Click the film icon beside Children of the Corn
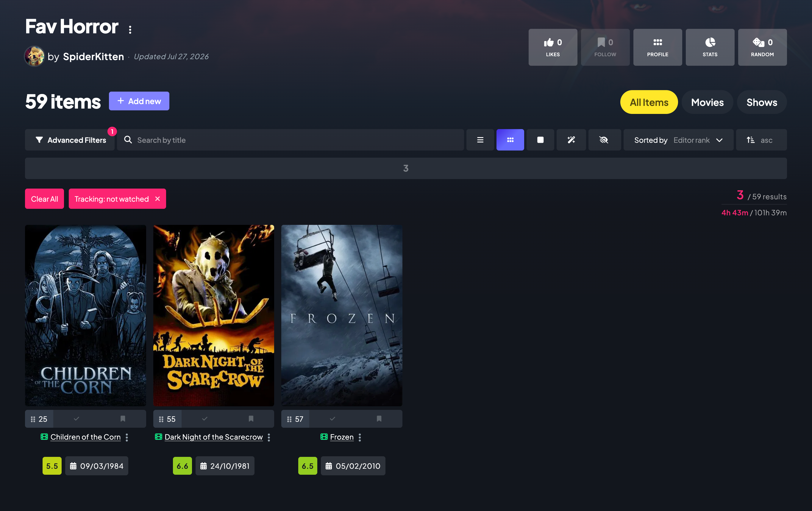 point(44,437)
